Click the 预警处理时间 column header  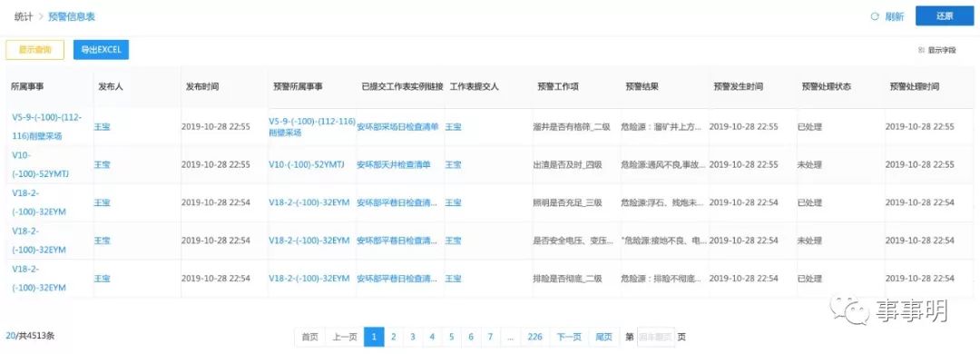point(915,87)
